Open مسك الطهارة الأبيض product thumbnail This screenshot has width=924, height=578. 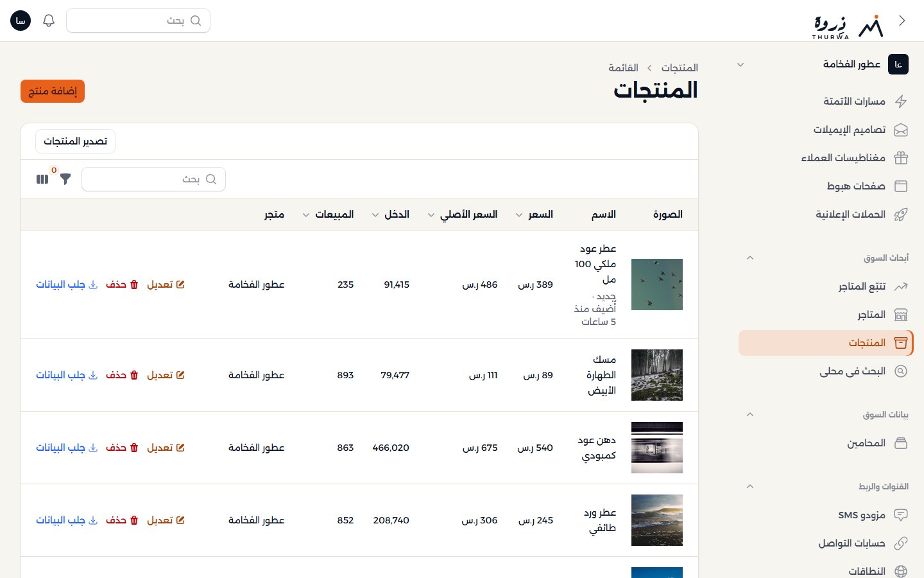tap(657, 375)
